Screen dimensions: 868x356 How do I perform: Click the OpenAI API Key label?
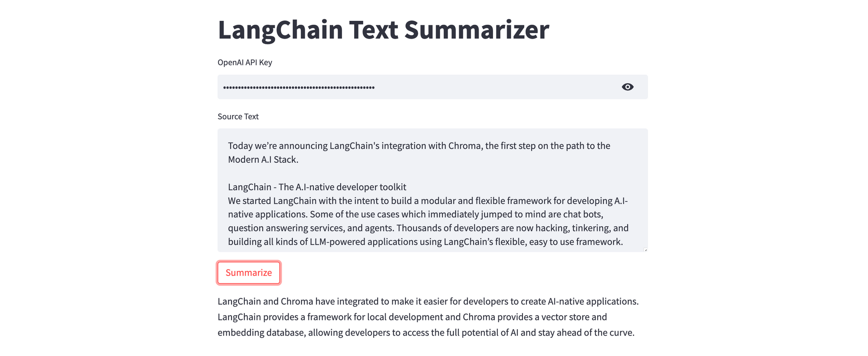[245, 62]
